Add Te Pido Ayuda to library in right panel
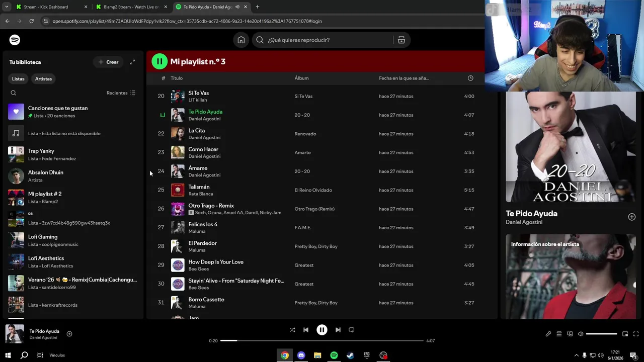Image resolution: width=644 pixels, height=362 pixels. pos(632,217)
